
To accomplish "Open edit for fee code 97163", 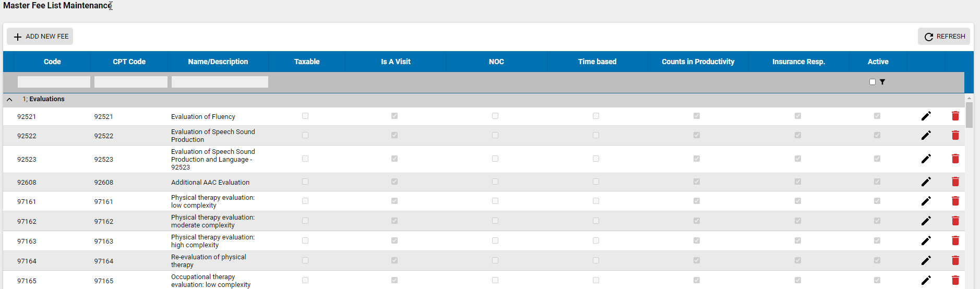I will click(x=926, y=240).
